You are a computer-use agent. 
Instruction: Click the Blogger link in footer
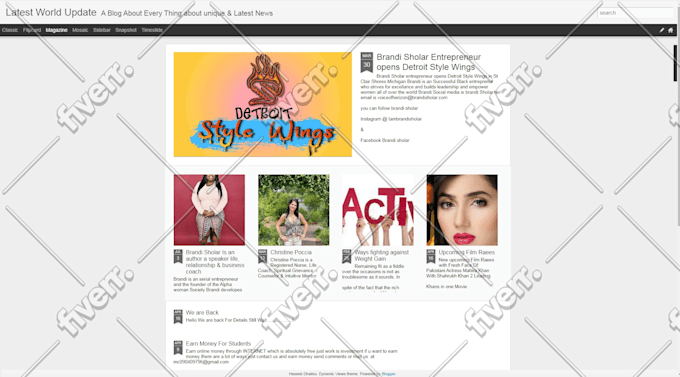pyautogui.click(x=388, y=374)
